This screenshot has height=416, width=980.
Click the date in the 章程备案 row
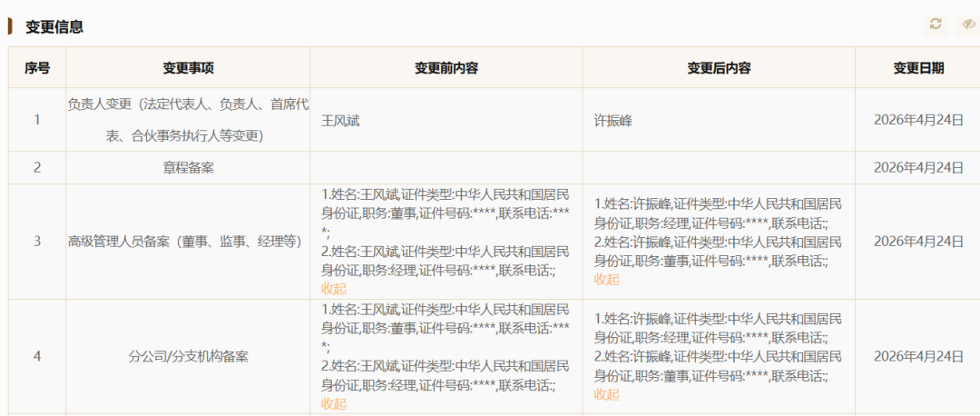[917, 167]
